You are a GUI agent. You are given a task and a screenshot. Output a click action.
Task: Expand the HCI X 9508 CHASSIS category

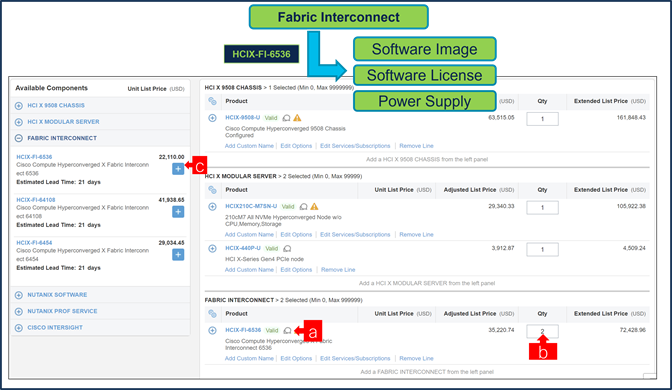pyautogui.click(x=18, y=105)
